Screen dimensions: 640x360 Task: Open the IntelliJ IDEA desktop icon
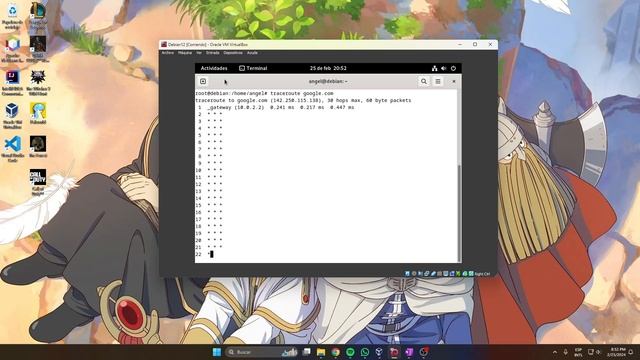13,83
